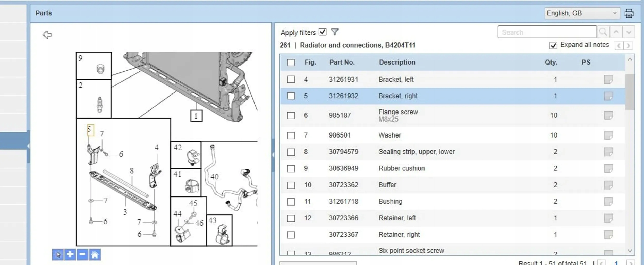The height and width of the screenshot is (265, 644).
Task: Open note for Washer row
Action: [608, 135]
